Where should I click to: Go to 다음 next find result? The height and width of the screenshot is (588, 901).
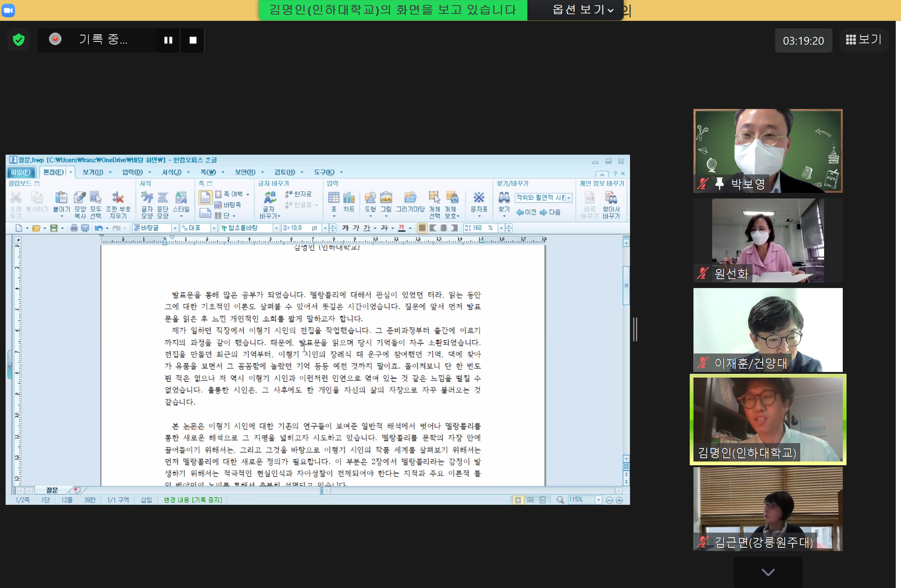pos(550,212)
